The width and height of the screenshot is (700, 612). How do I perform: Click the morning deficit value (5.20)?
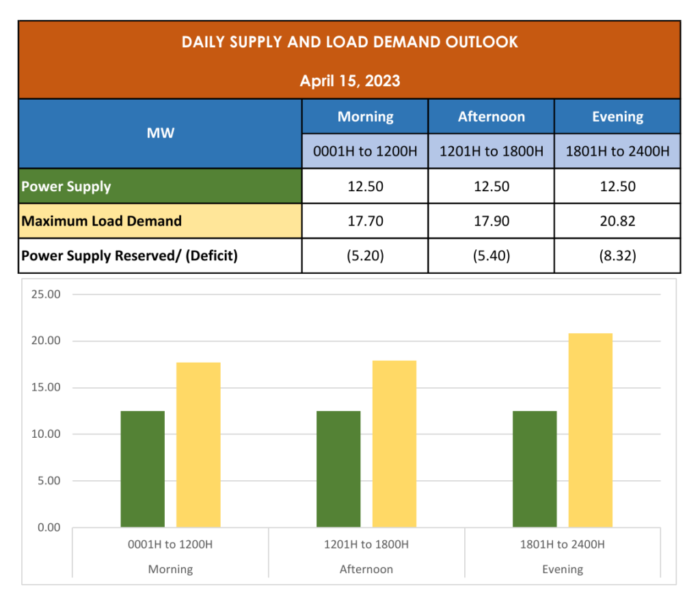click(x=365, y=256)
